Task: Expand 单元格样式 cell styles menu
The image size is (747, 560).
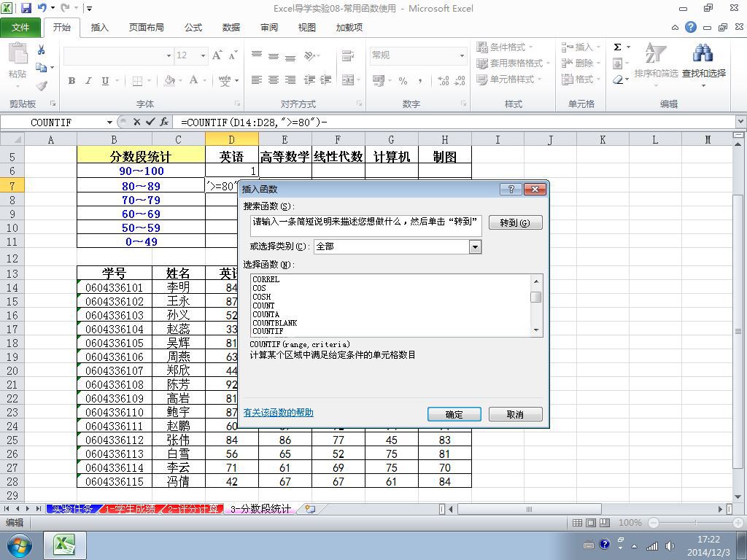Action: [509, 79]
